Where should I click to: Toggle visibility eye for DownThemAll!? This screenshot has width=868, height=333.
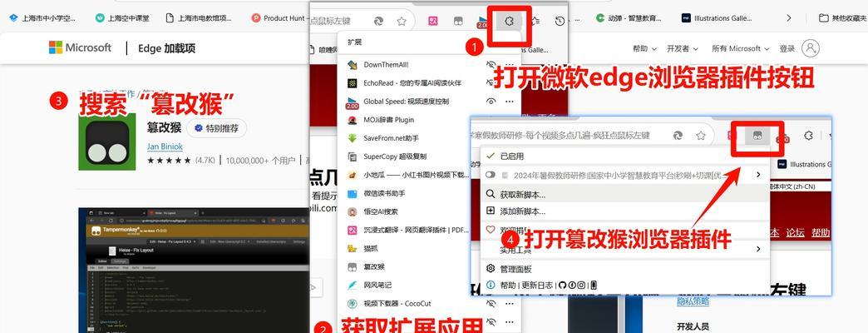coord(491,64)
